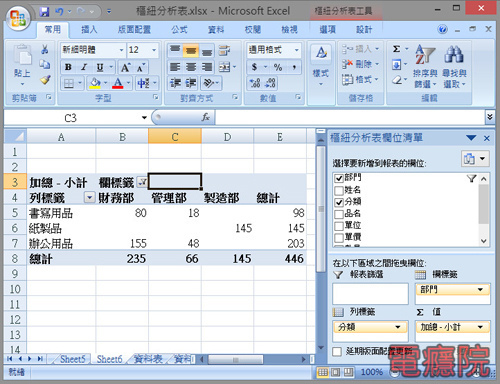Check the 單價 field checkbox
This screenshot has width=500, height=384.
[x=339, y=238]
